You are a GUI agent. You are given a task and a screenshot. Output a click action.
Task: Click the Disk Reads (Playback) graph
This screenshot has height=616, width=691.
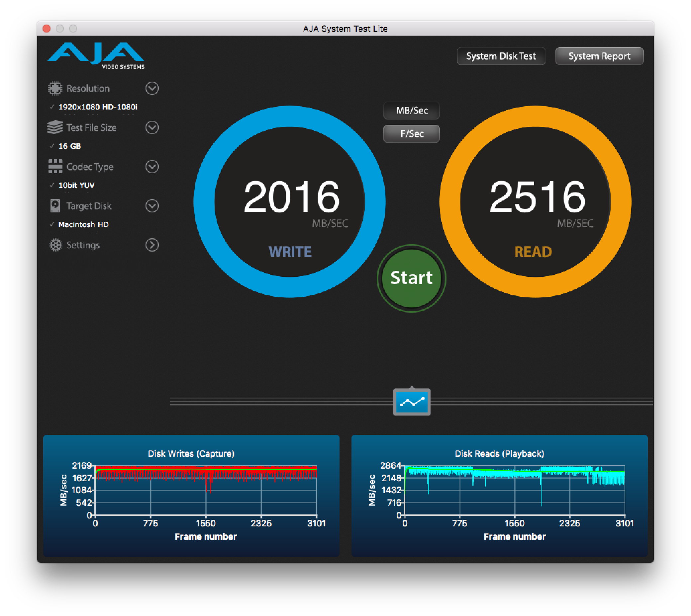[x=514, y=490]
